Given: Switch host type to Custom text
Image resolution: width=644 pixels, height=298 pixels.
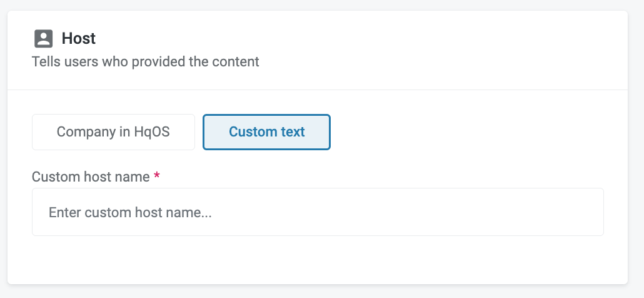Looking at the screenshot, I should 266,132.
